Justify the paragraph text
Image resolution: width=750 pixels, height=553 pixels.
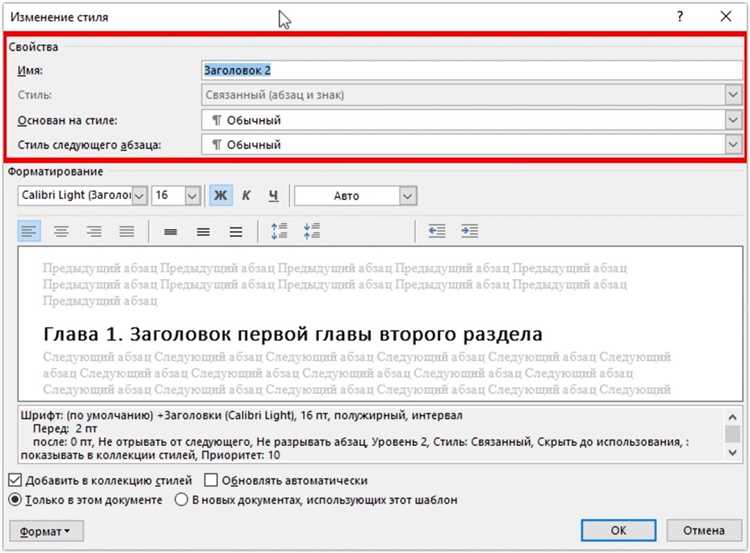coord(127,232)
